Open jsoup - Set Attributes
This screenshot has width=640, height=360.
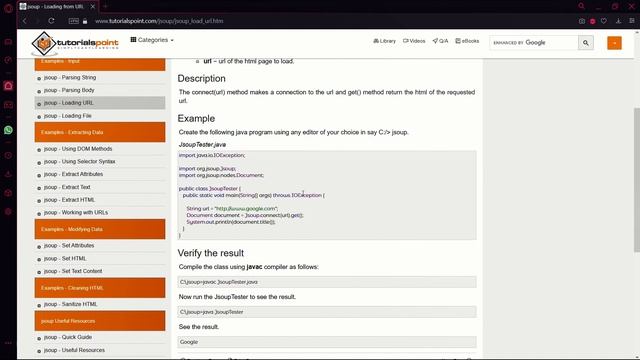pos(69,246)
